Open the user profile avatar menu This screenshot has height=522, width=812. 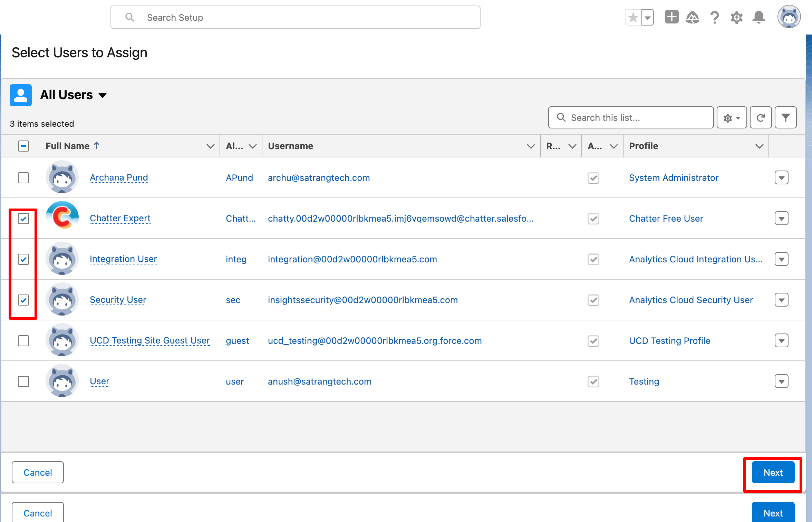pyautogui.click(x=789, y=17)
